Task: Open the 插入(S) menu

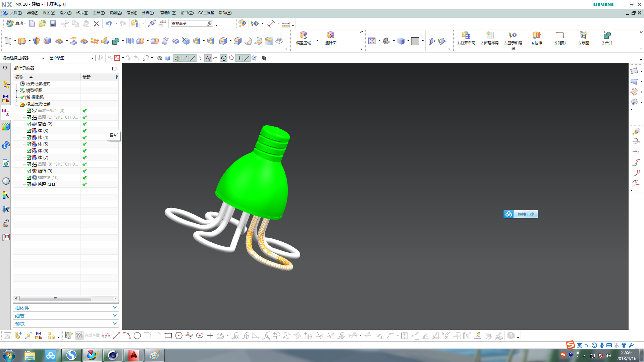Action: point(65,13)
